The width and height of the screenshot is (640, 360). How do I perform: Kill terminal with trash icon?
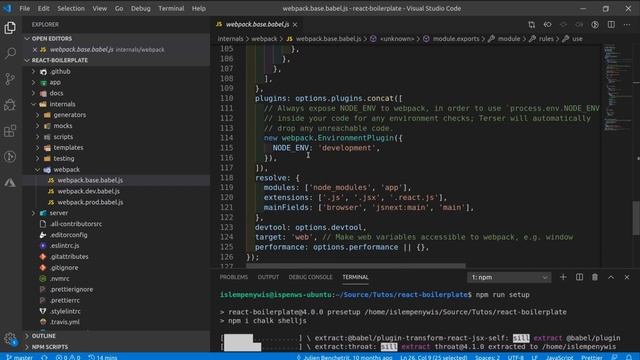(595, 277)
